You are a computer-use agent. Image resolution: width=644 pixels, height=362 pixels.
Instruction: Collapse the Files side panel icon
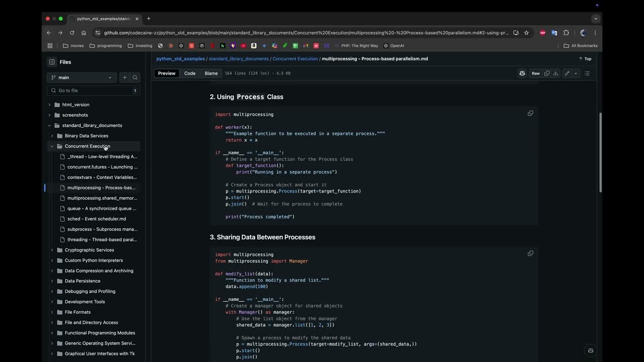click(52, 62)
